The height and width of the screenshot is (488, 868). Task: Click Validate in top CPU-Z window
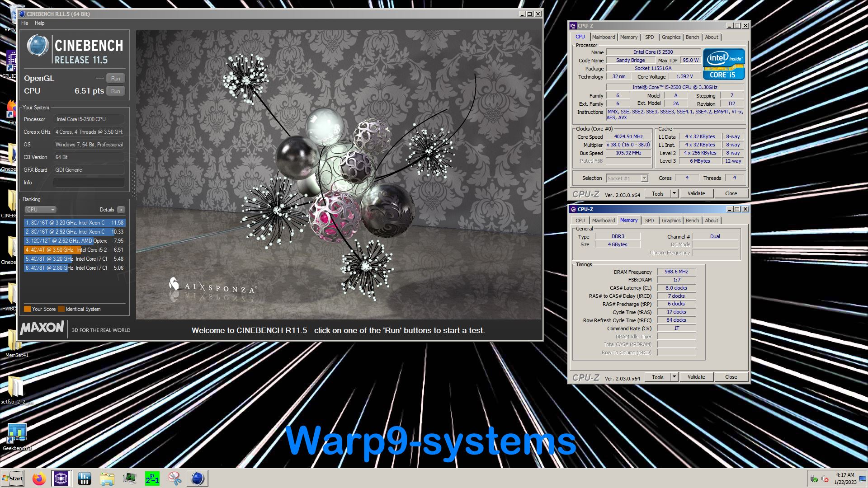(696, 193)
